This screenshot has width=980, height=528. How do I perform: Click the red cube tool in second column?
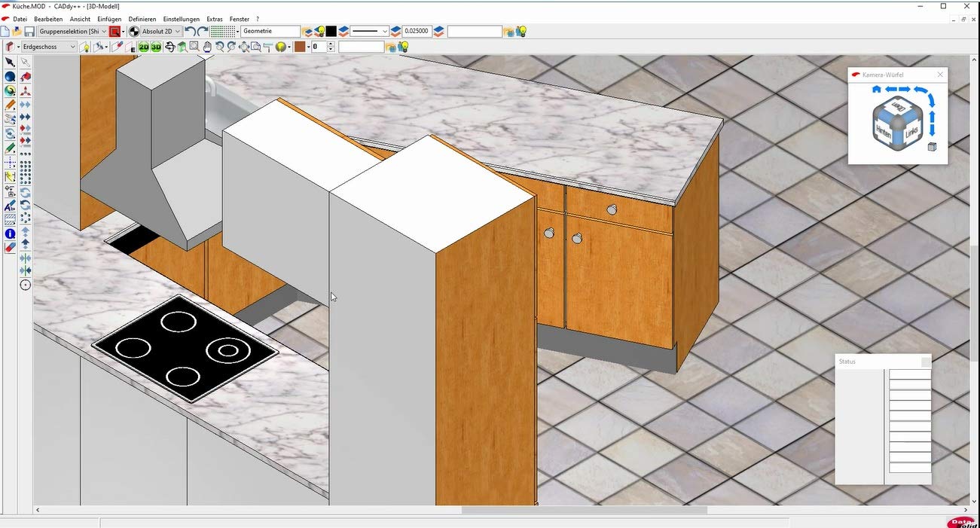(25, 77)
